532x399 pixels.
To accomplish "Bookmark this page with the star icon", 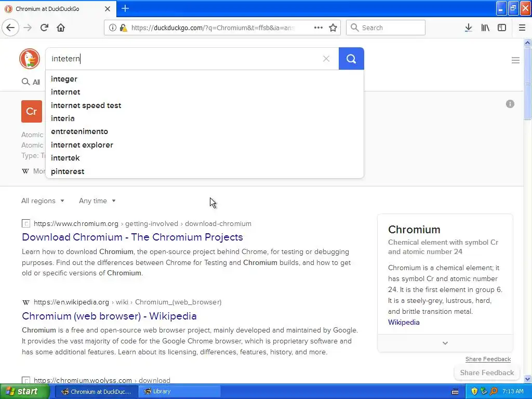I will [333, 28].
